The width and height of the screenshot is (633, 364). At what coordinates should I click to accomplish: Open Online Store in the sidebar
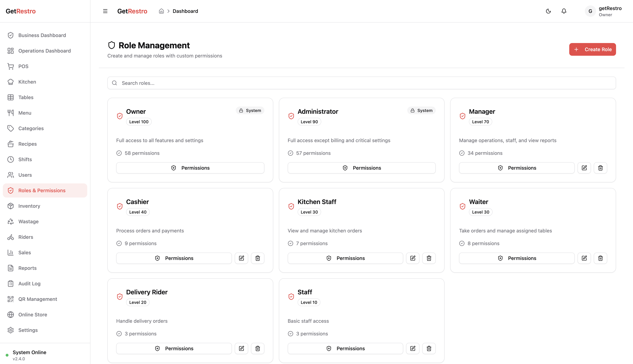[x=32, y=314]
